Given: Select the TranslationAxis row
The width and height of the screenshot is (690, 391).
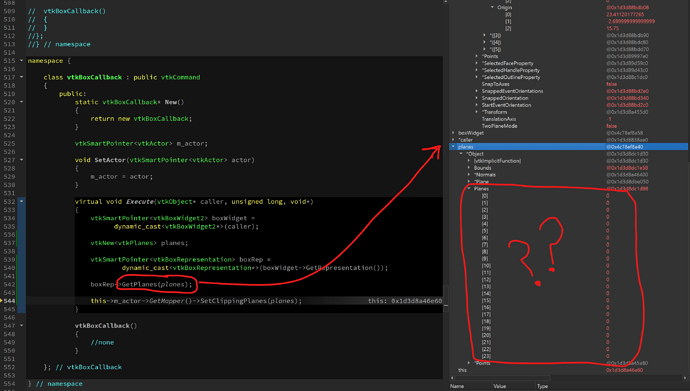Looking at the screenshot, I should (x=569, y=119).
